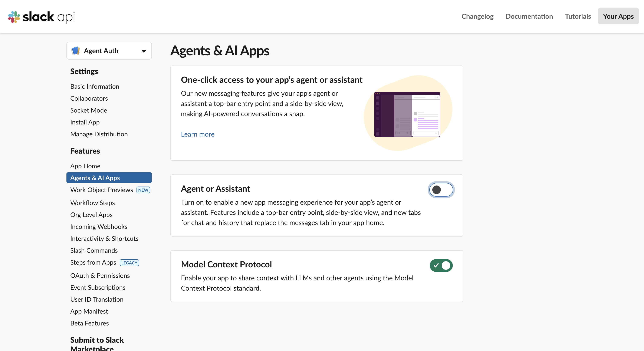Open Workflow Steps

92,203
